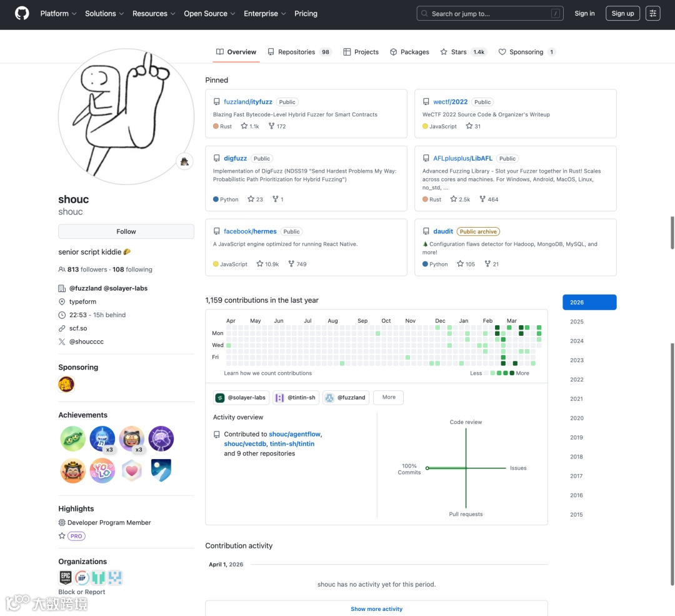View the Public Sponsor heart achievement badge
This screenshot has width=675, height=616.
tap(132, 470)
